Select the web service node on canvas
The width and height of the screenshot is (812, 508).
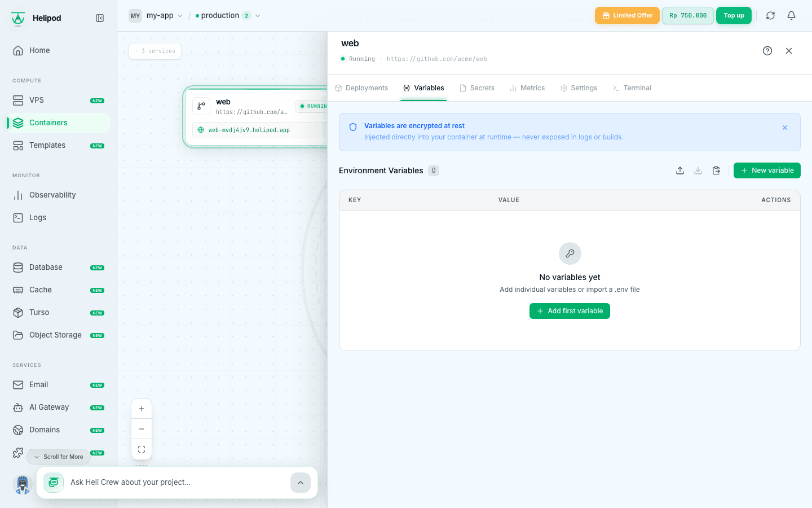click(256, 117)
